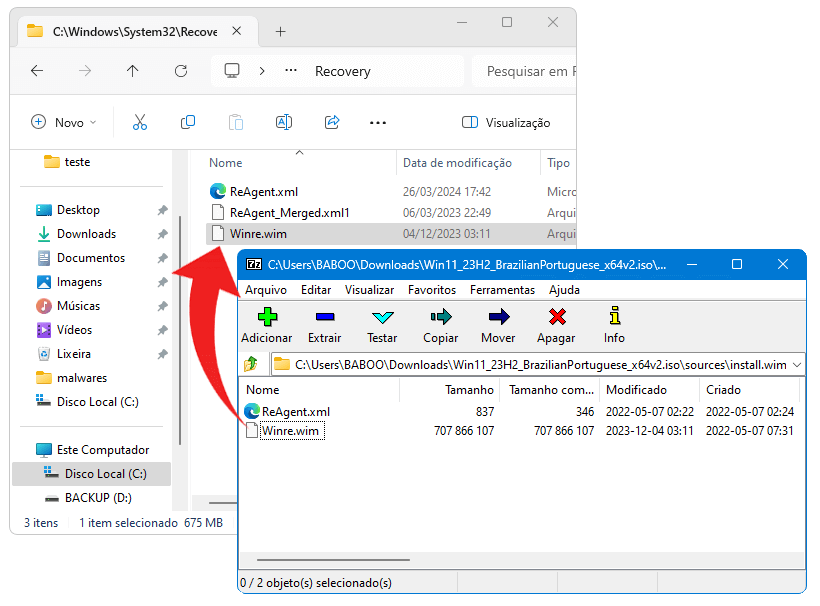820x606 pixels.
Task: Click Apagar in 7-Zip toolbar
Action: coord(556,326)
